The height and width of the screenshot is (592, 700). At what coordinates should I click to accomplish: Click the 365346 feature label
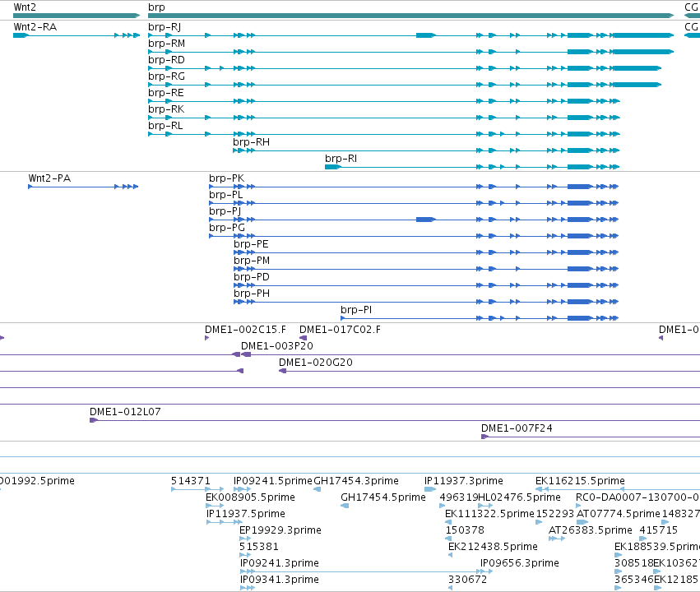pos(633,580)
